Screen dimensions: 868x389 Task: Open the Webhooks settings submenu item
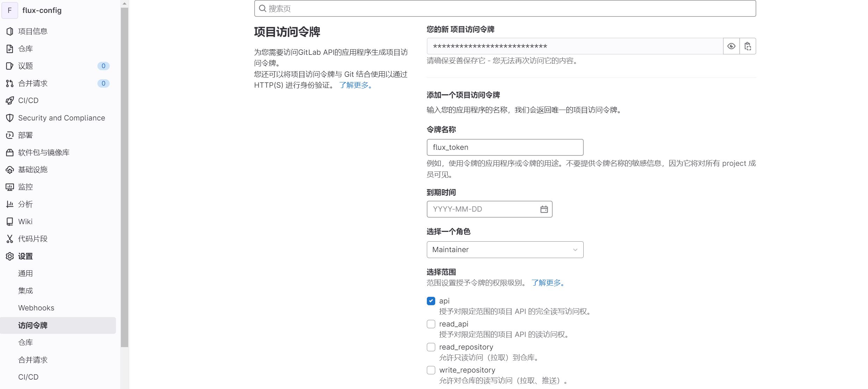[36, 308]
